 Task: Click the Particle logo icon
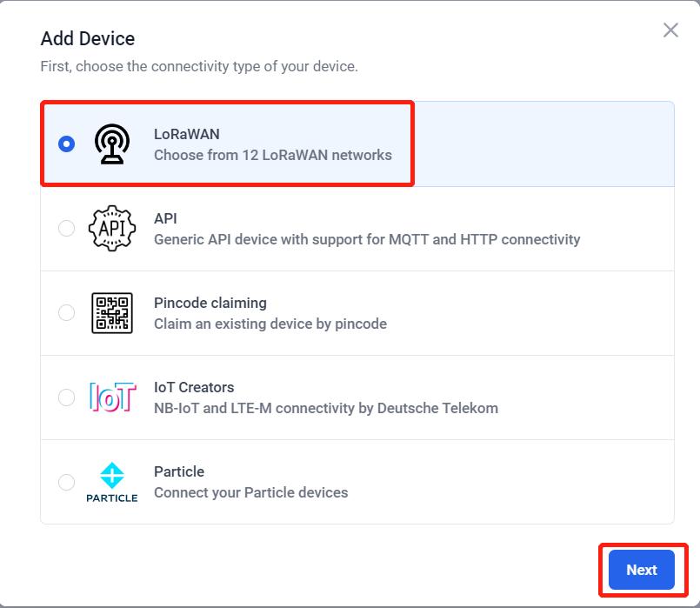112,482
